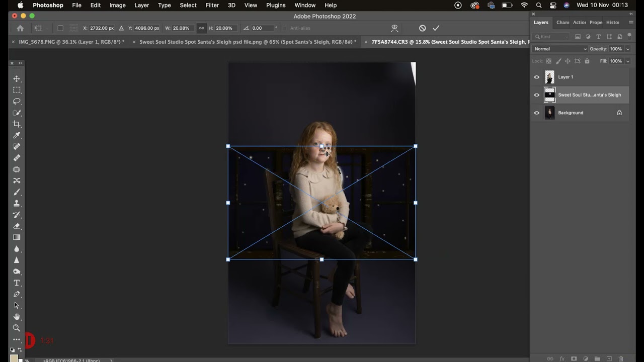Select the Layer 1 thumbnail

pyautogui.click(x=549, y=77)
